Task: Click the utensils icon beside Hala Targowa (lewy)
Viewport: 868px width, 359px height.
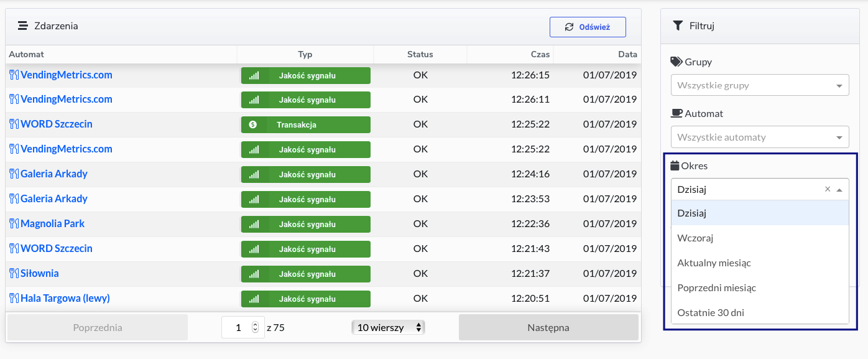Action: [x=14, y=298]
